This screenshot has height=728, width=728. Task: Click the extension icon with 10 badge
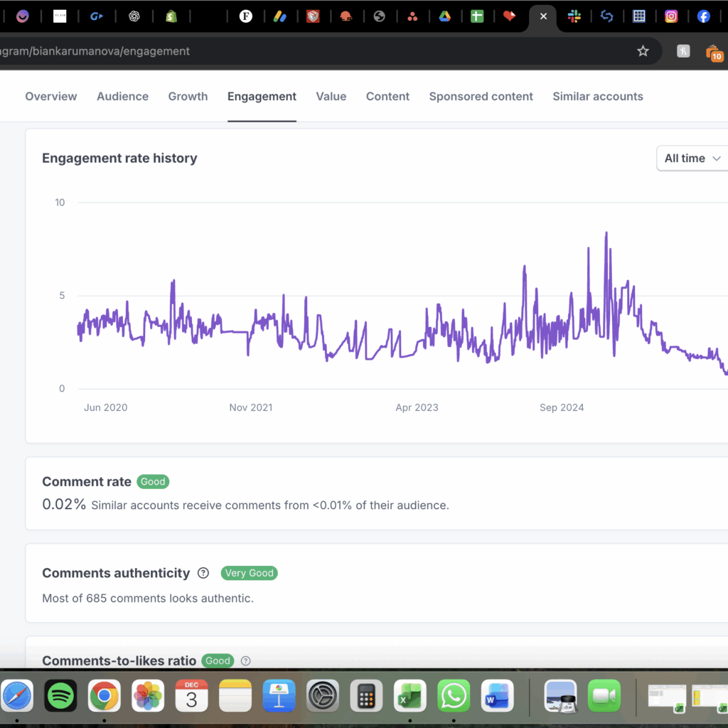tap(714, 53)
